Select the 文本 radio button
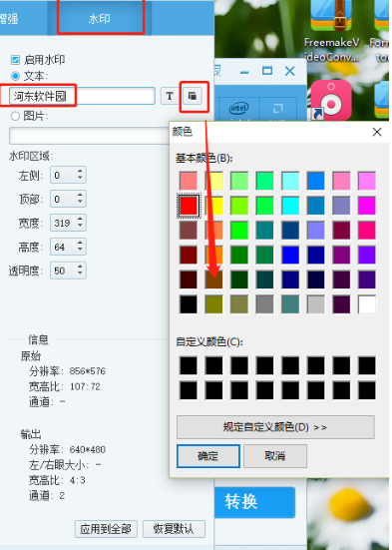Image resolution: width=392 pixels, height=550 pixels. (15, 76)
